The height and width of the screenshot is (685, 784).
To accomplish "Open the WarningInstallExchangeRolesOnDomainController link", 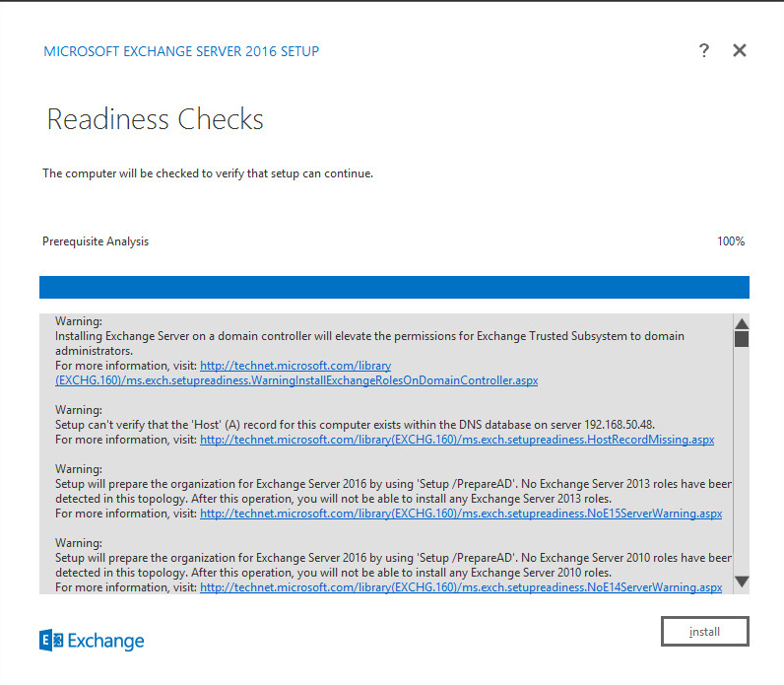I will click(296, 379).
